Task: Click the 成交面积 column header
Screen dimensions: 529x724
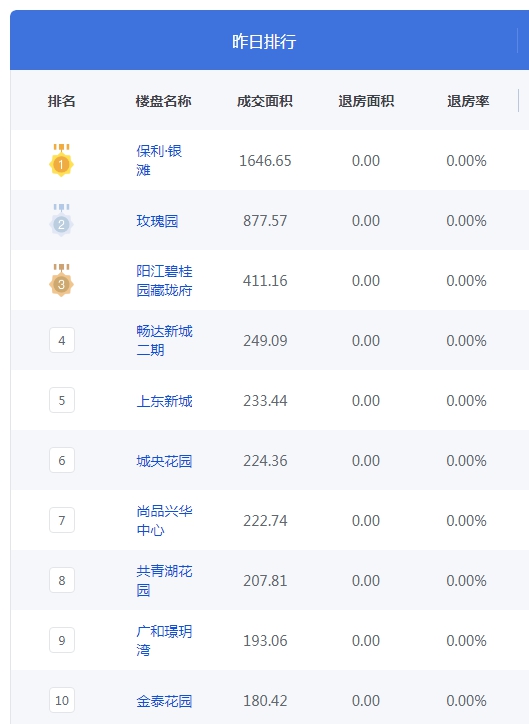Action: coord(264,101)
